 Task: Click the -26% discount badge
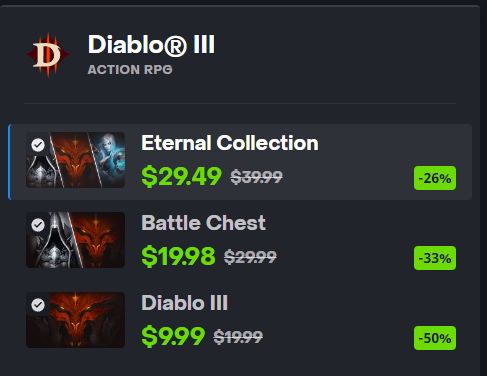(435, 178)
